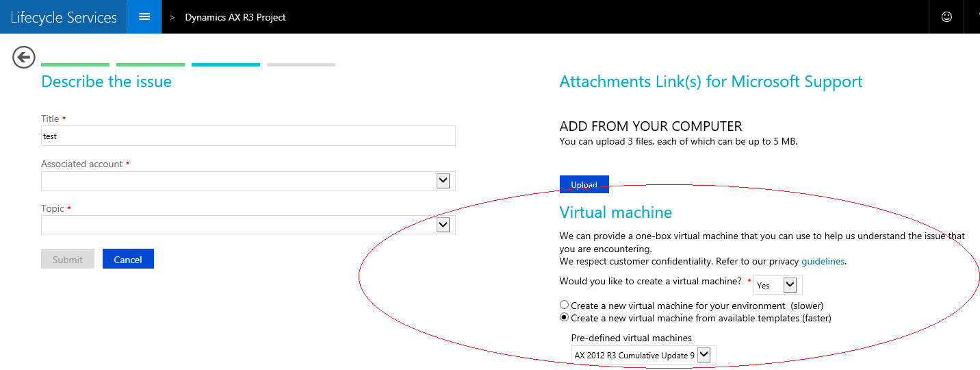Screen dimensions: 980x370
Task: Click the smiley feedback icon
Action: point(946,17)
